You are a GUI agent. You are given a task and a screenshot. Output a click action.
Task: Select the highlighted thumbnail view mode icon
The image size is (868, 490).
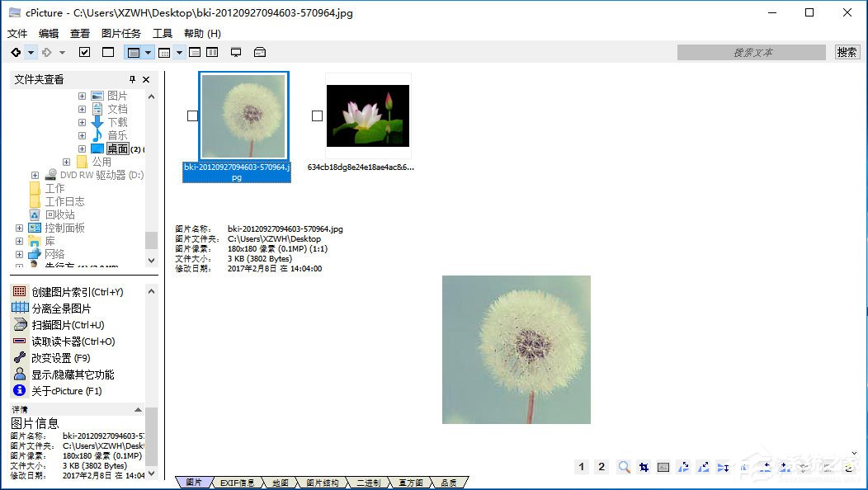point(134,53)
